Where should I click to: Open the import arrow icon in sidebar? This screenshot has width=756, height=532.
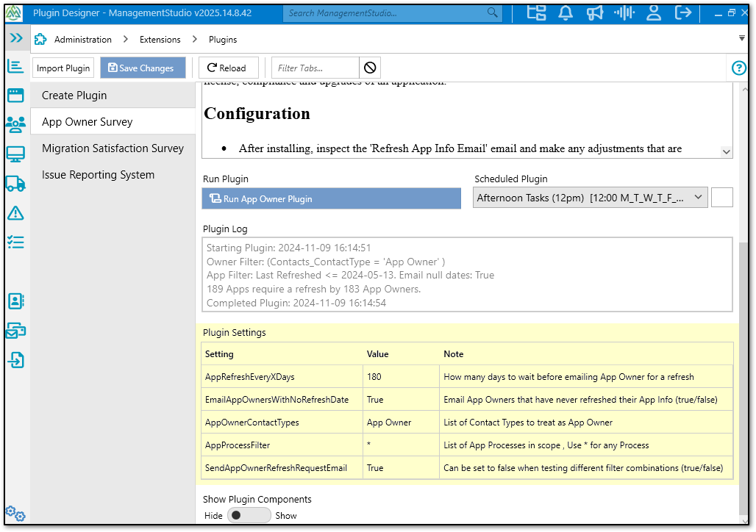pos(16,360)
